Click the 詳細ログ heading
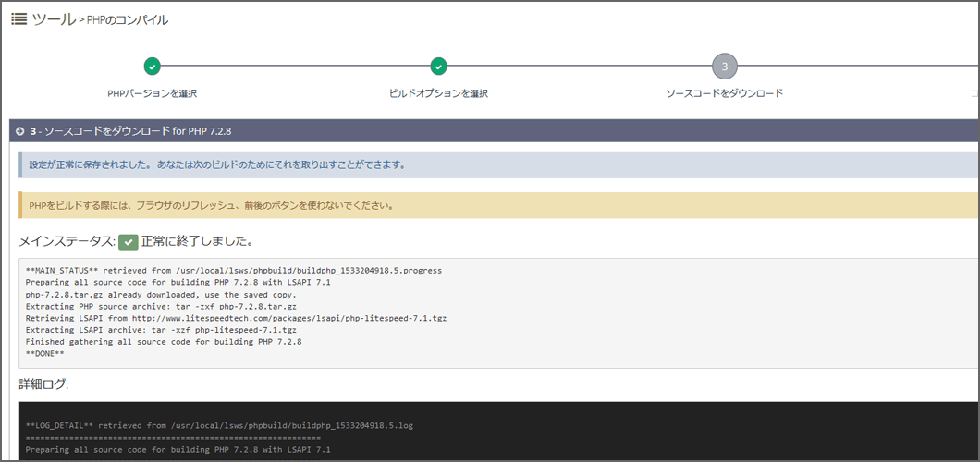 [x=43, y=384]
